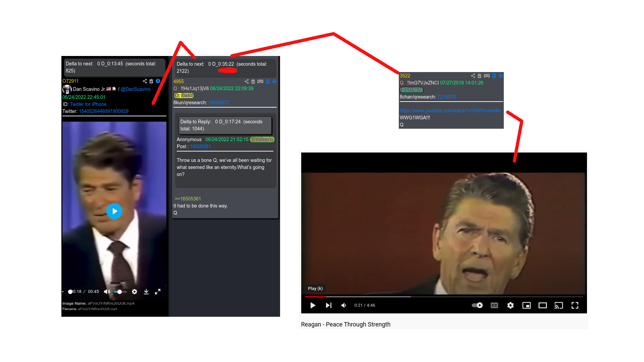Click the blue move-arrows icon on post 4955

point(274,81)
